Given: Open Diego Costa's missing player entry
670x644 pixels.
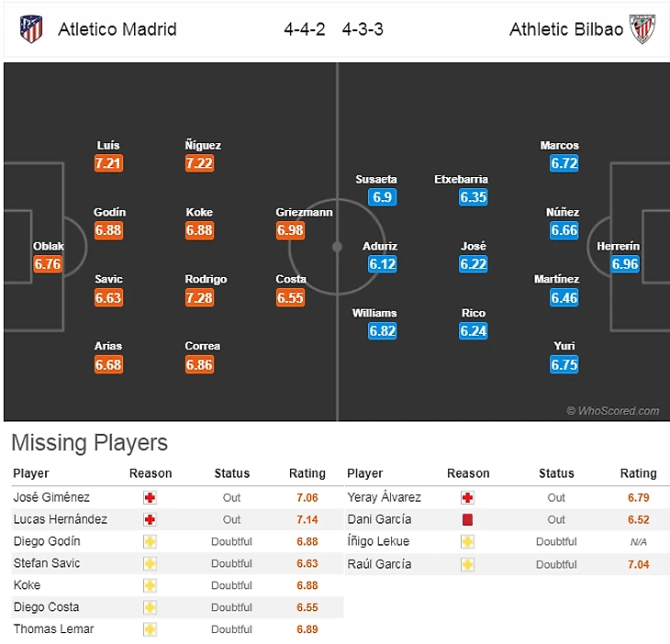Looking at the screenshot, I should (46, 607).
